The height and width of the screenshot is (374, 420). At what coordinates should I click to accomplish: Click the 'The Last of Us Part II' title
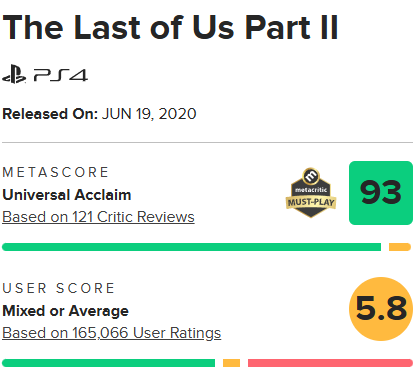tap(170, 27)
